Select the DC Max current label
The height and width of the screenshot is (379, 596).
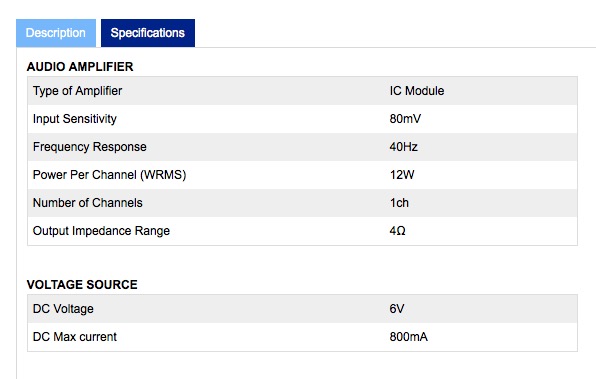pos(75,337)
